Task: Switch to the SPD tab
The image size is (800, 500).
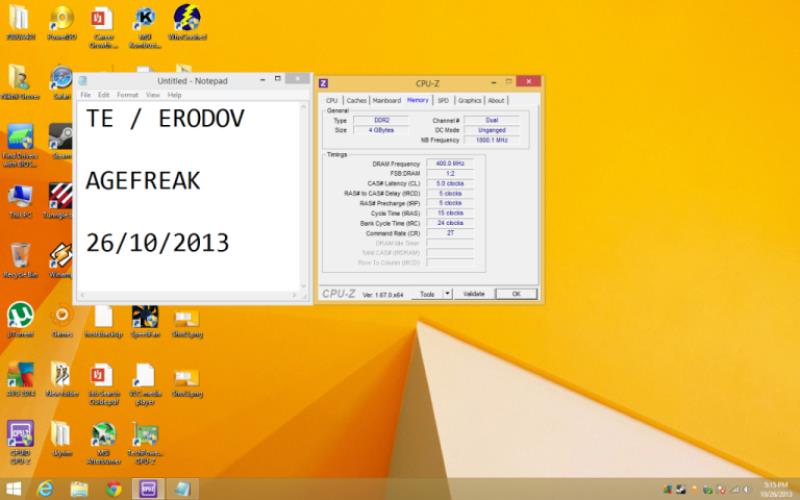Action: (443, 100)
